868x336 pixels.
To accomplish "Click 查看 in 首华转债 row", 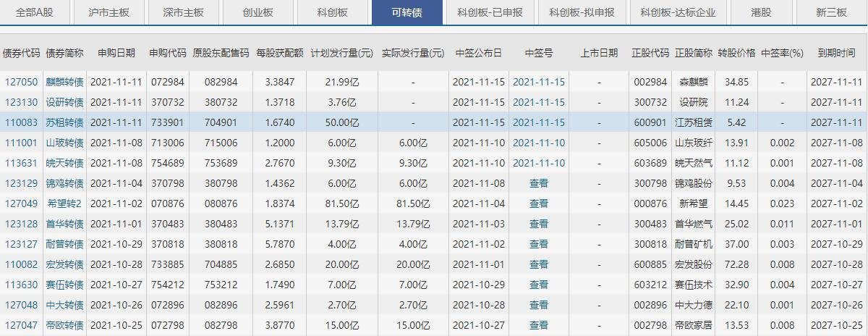I will [x=539, y=224].
